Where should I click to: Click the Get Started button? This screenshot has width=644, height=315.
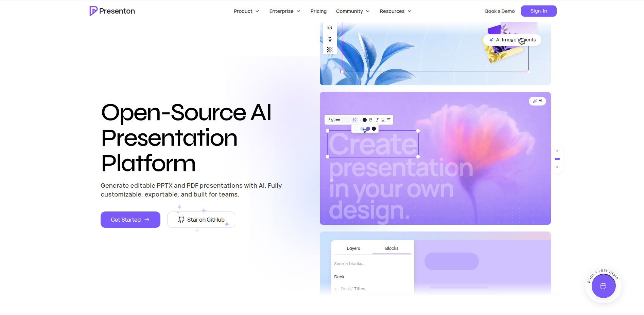130,220
